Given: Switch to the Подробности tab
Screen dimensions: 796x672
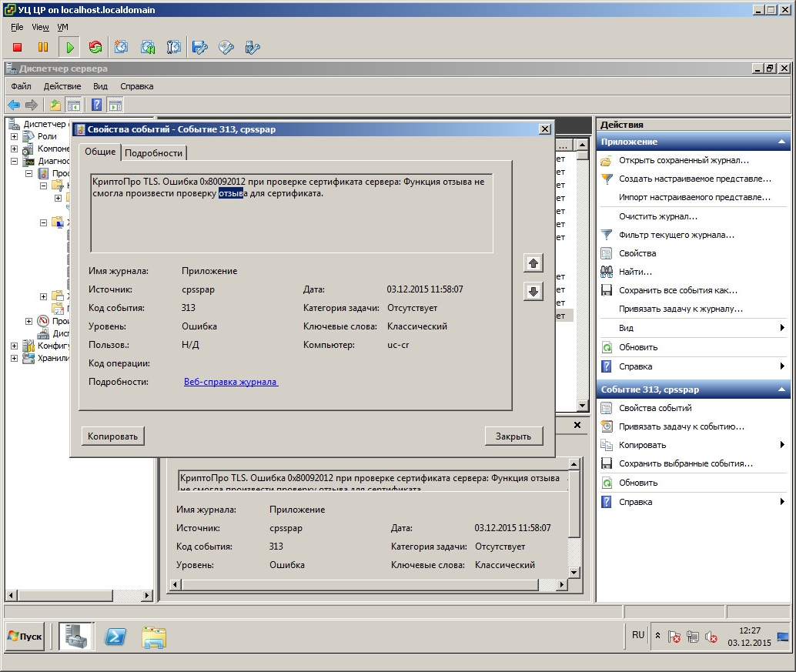Looking at the screenshot, I should [154, 152].
